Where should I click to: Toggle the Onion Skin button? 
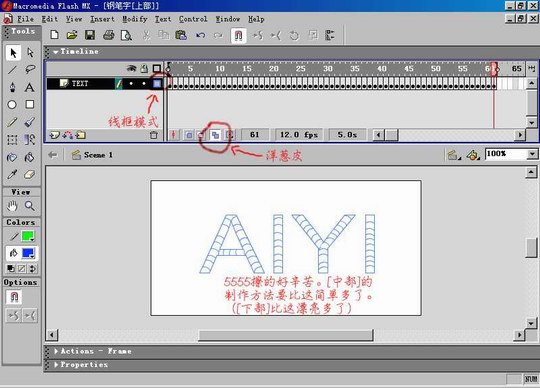click(x=189, y=135)
